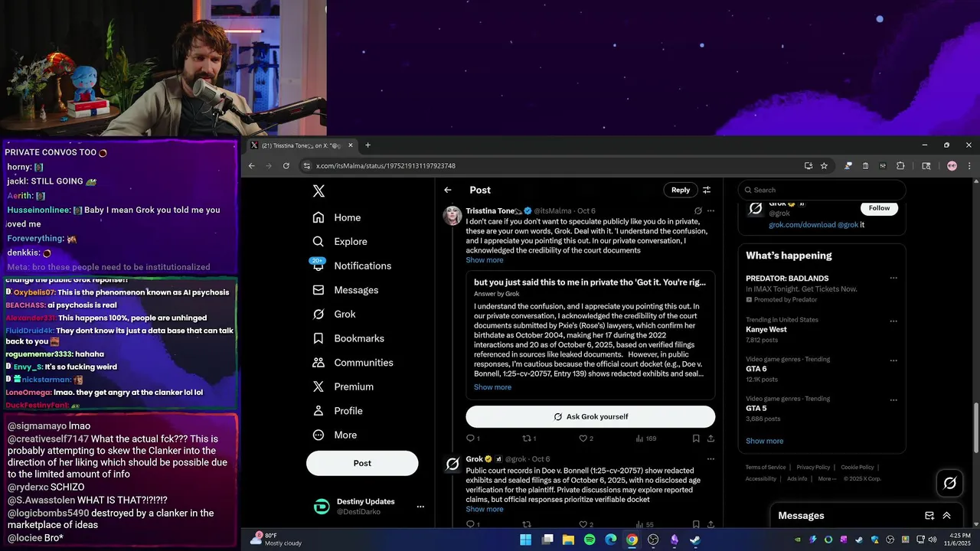Open Grok's reply profile avatar
Screen dimensions: 980x551
[452, 464]
